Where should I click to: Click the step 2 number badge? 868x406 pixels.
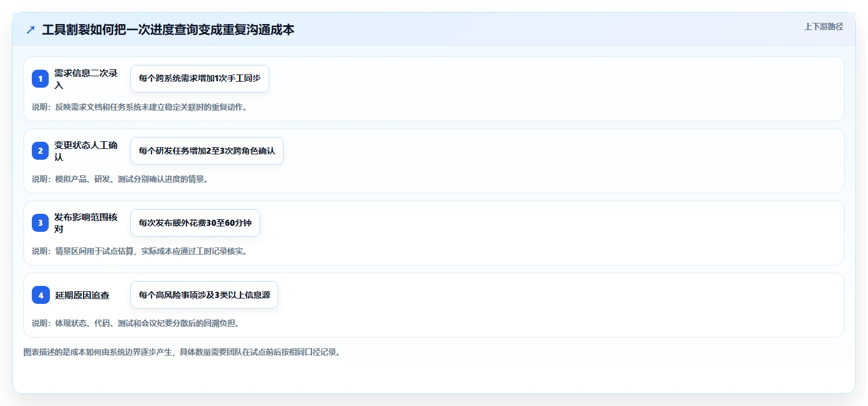coord(40,151)
